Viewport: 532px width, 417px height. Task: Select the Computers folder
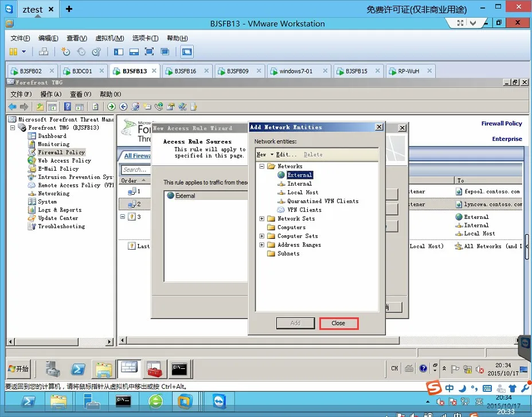(291, 227)
